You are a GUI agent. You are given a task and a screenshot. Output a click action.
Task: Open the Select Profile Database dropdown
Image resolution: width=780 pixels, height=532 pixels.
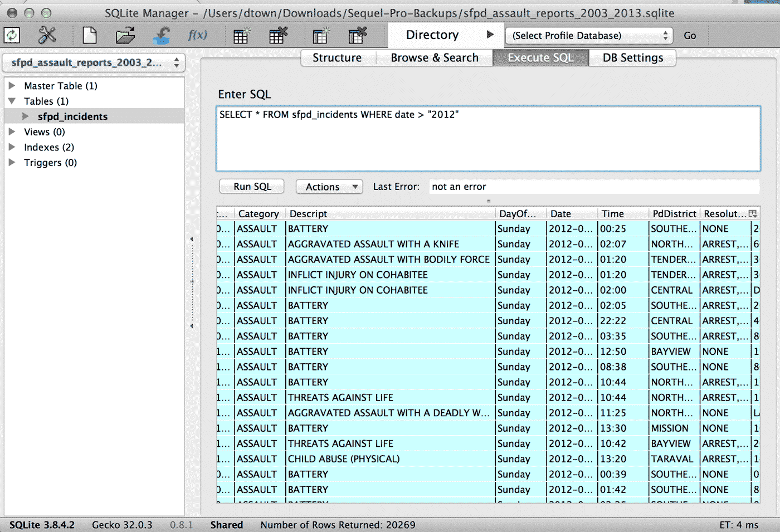589,36
